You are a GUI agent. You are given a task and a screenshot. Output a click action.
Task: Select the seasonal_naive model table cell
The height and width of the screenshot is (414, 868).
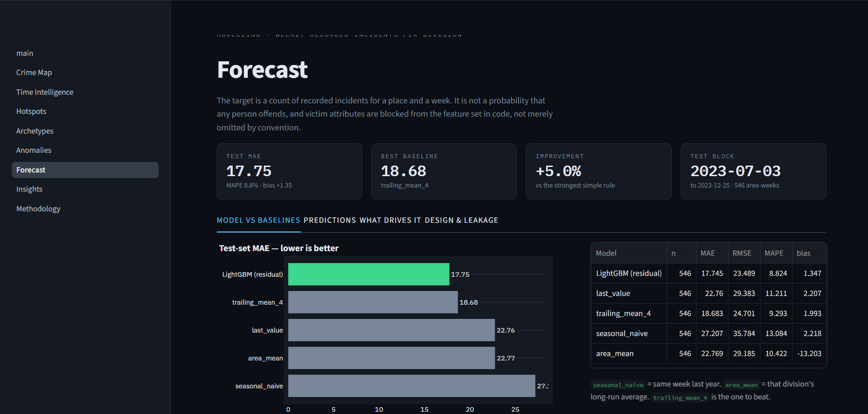629,333
